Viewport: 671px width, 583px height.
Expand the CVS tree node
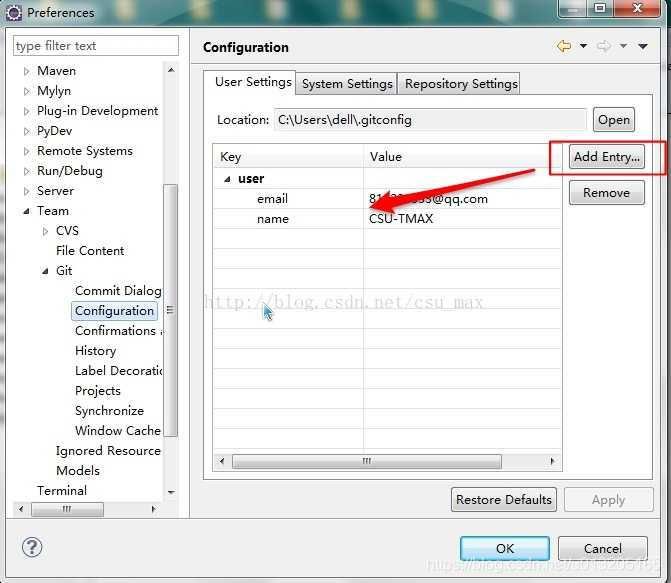click(45, 231)
